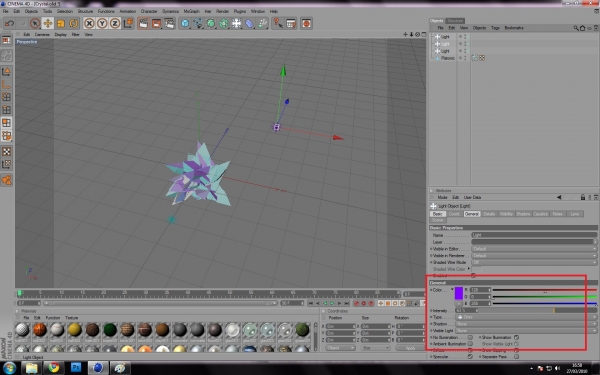Open the particle objects toolbar icon

(262, 23)
